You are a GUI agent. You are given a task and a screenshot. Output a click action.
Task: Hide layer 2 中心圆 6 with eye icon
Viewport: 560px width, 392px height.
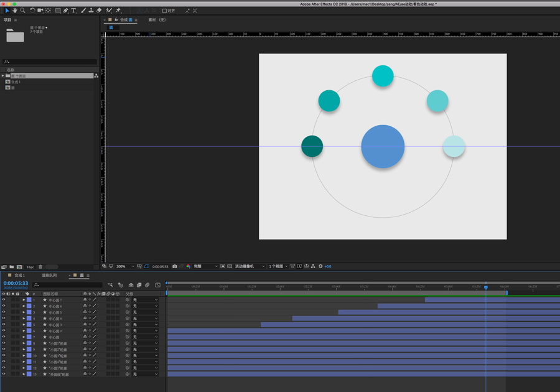tap(4, 306)
